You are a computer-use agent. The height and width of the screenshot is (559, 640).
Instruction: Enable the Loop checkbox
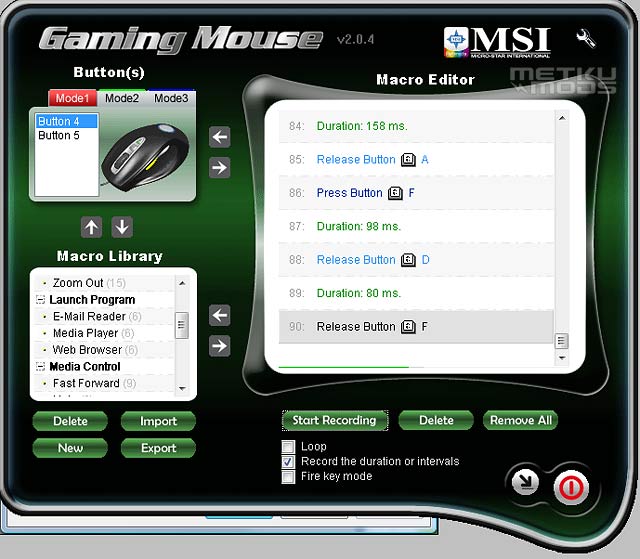coord(288,447)
